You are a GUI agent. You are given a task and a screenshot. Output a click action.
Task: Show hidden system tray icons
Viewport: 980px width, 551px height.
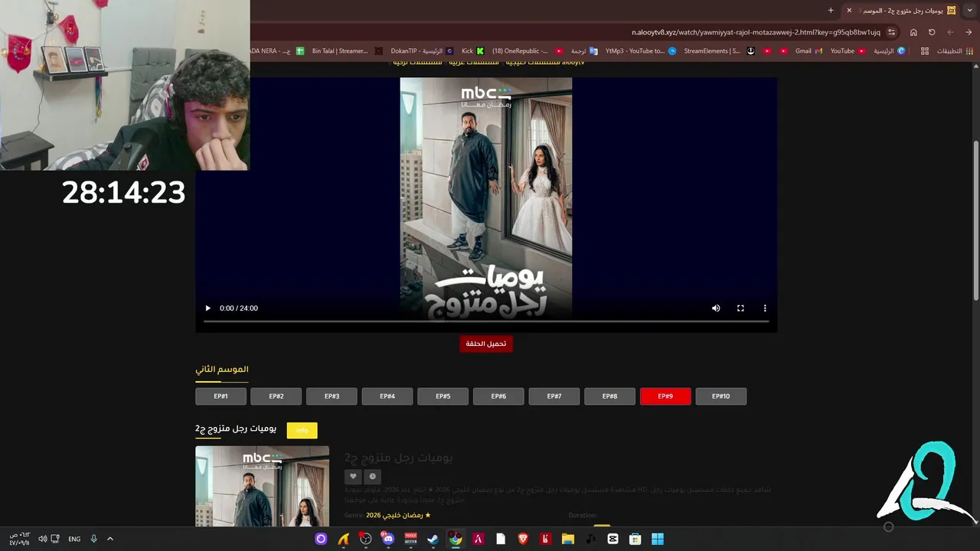tap(109, 539)
